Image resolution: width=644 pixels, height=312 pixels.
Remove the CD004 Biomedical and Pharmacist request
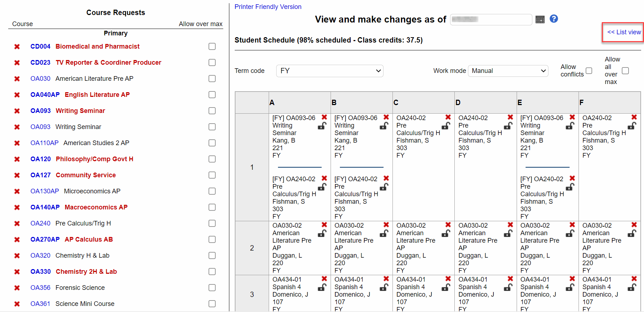click(x=17, y=46)
